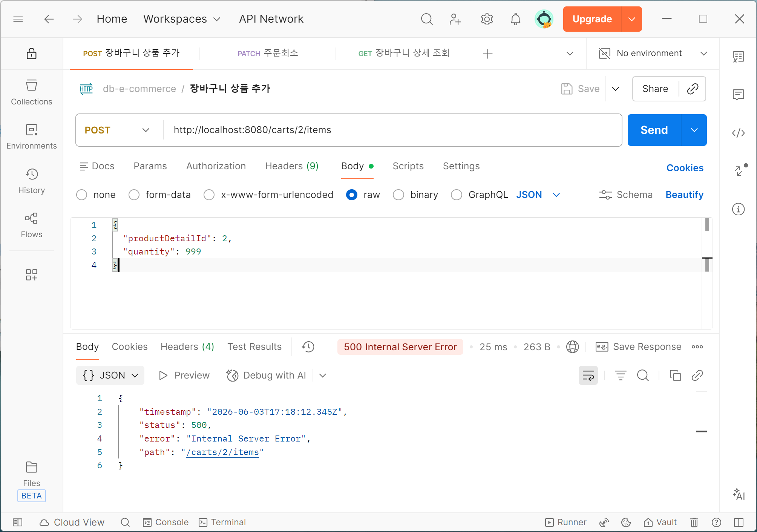Click the Beautify link
Image resolution: width=757 pixels, height=532 pixels.
[684, 195]
